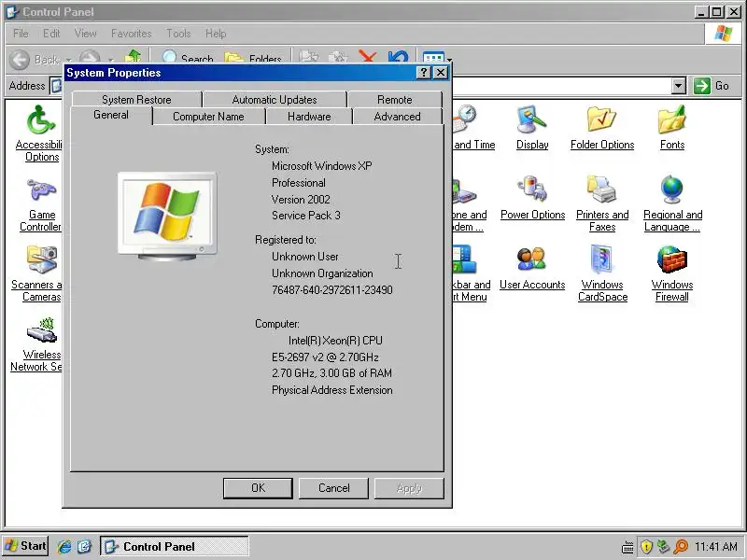Open the Tools menu

[178, 34]
